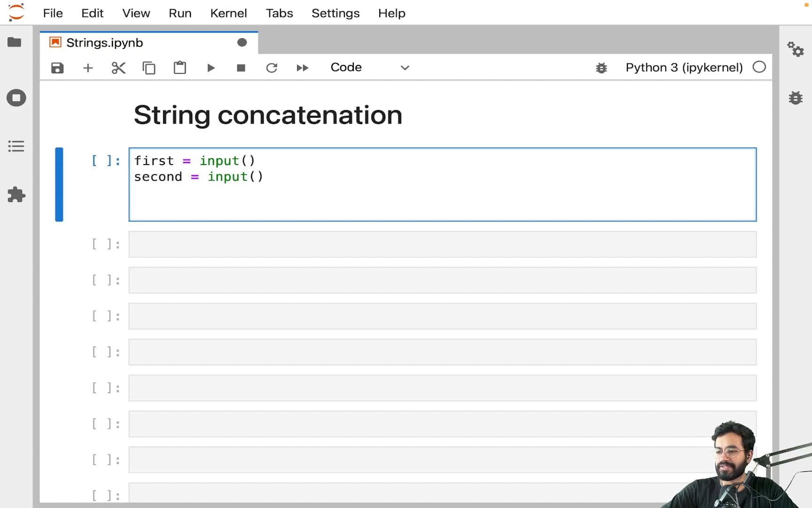Click the Save notebook icon
812x508 pixels.
pos(57,68)
